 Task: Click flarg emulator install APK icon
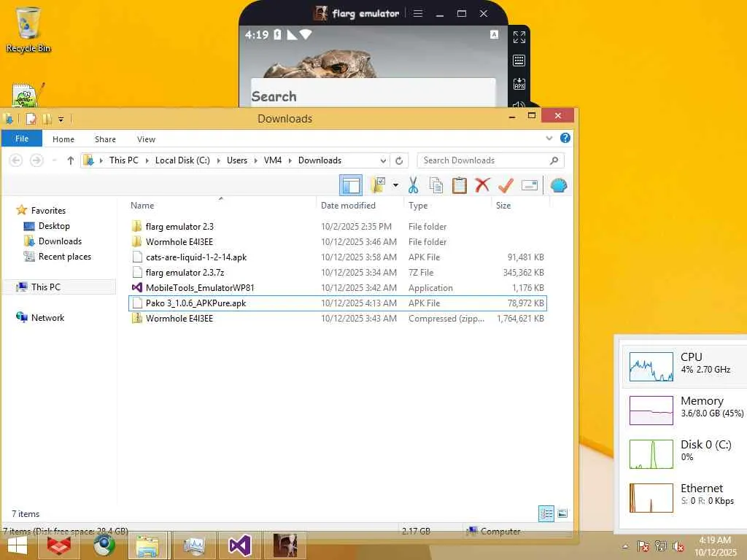tap(519, 84)
